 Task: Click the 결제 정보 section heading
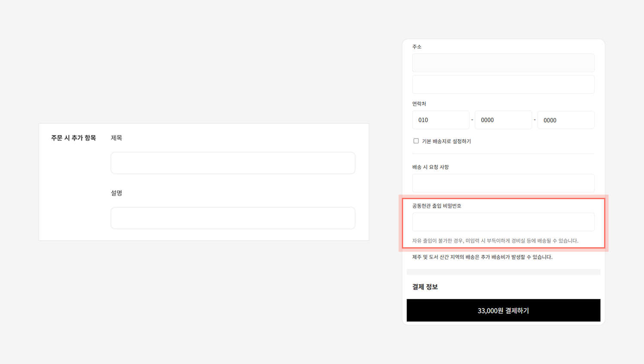425,287
